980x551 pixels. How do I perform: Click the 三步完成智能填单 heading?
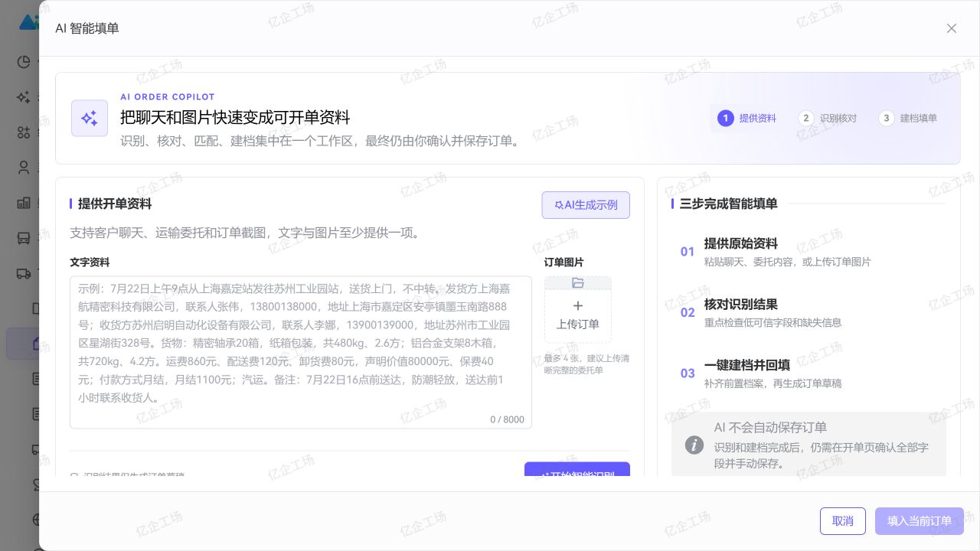(x=729, y=204)
